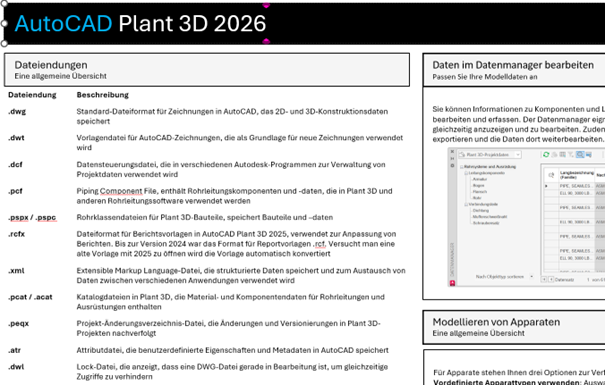605x385 pixels.
Task: Click the .rcfx file extension entry
Action: (x=17, y=234)
